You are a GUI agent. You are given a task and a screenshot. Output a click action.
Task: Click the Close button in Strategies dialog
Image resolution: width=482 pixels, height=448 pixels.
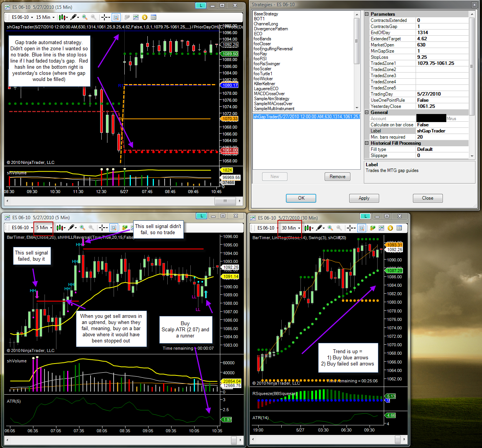(428, 198)
